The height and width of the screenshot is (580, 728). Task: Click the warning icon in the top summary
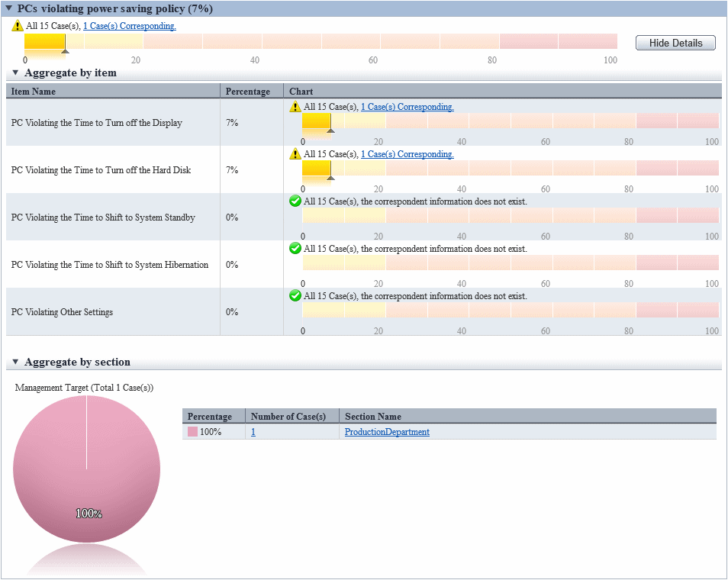pyautogui.click(x=18, y=25)
